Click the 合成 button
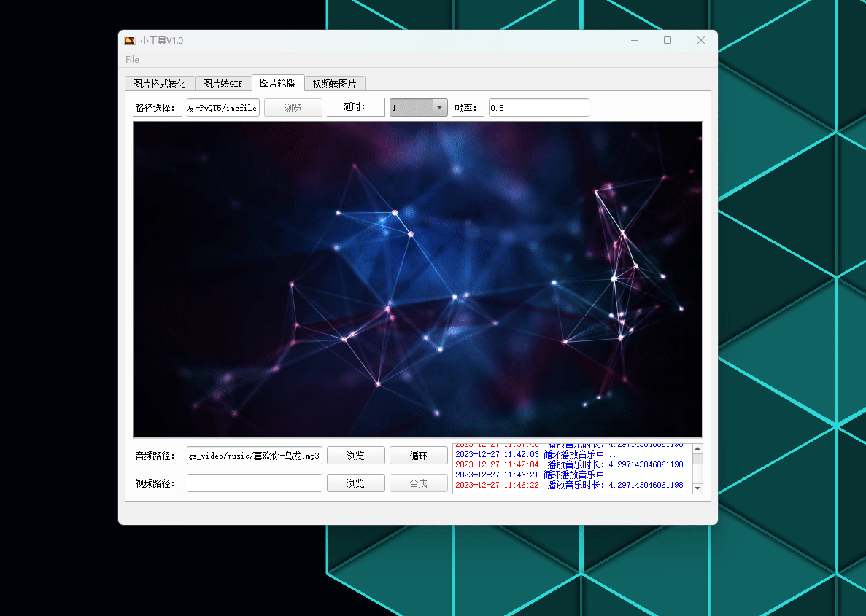Screen dimensions: 866x616 coord(418,483)
